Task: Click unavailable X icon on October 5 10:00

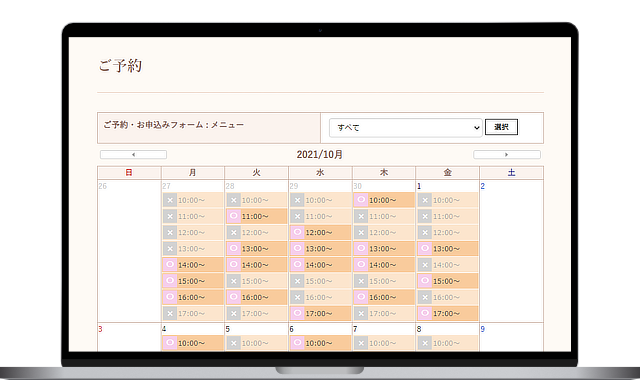Action: pyautogui.click(x=233, y=343)
